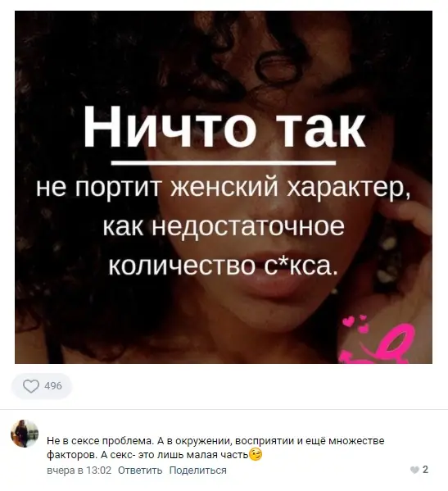Image resolution: width=448 pixels, height=491 pixels.
Task: Click the Ничто так headline text
Action: click(x=224, y=126)
